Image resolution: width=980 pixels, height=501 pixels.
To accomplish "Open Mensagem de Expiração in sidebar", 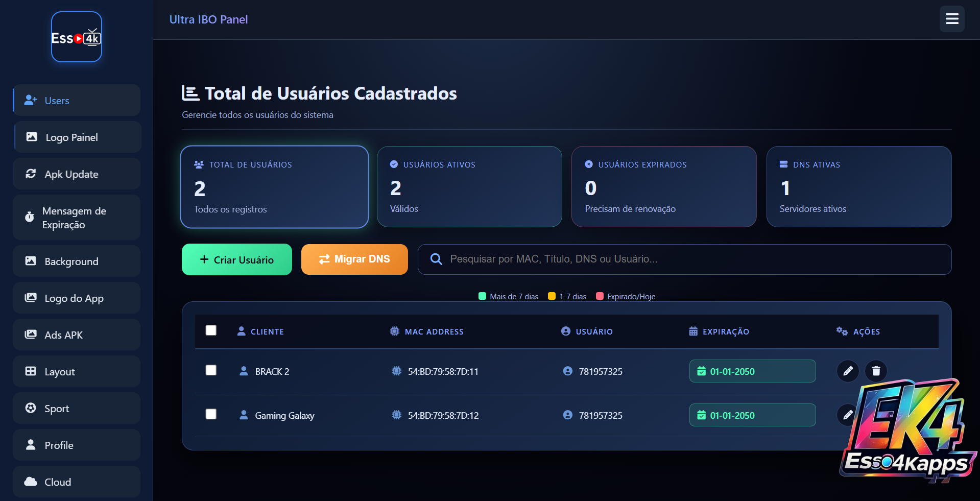I will pyautogui.click(x=77, y=218).
